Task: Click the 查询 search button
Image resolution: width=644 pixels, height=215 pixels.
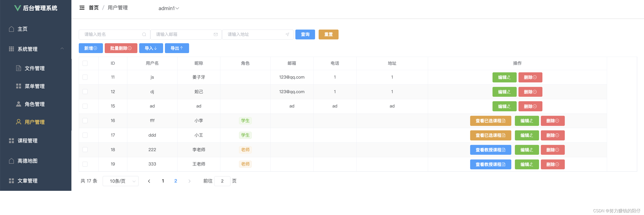Action: (305, 34)
